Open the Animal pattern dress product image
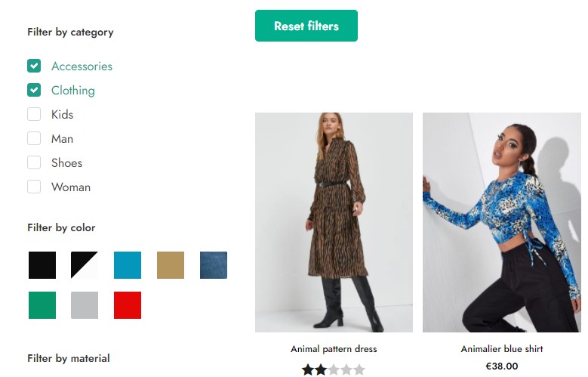588x377 pixels. [334, 222]
